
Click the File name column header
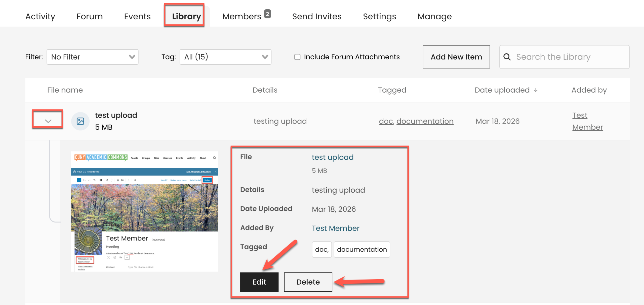pyautogui.click(x=65, y=90)
